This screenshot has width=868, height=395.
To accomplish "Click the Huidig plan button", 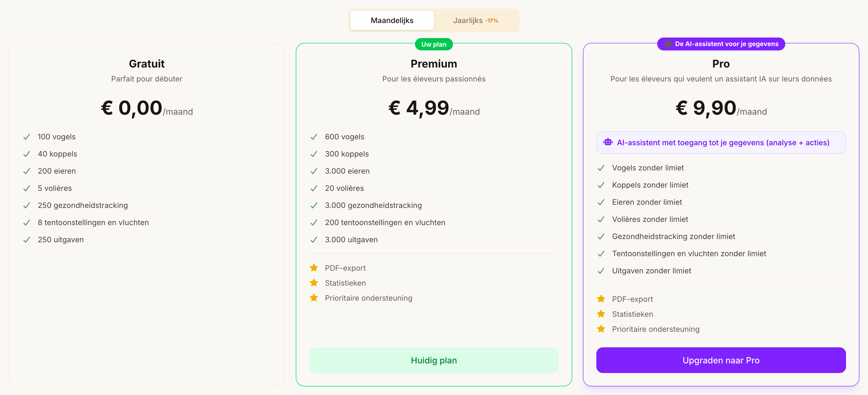I will coord(434,360).
